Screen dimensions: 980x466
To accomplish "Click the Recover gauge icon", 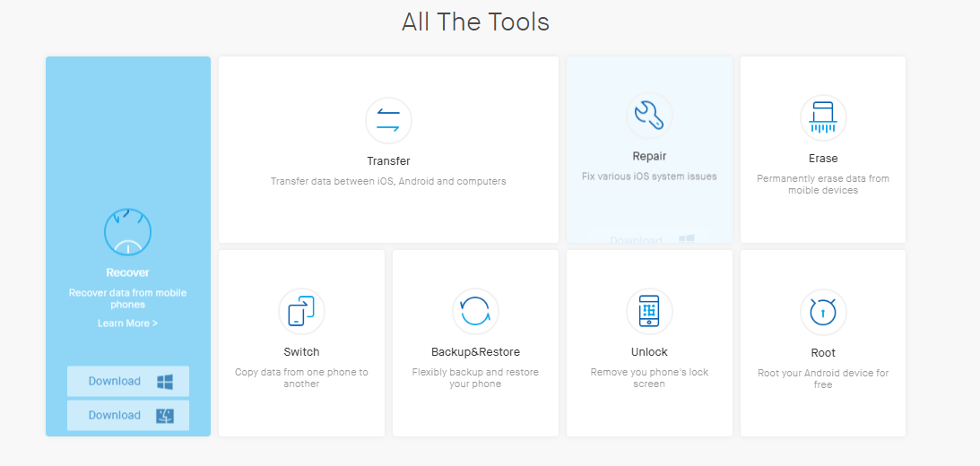I will (x=127, y=232).
